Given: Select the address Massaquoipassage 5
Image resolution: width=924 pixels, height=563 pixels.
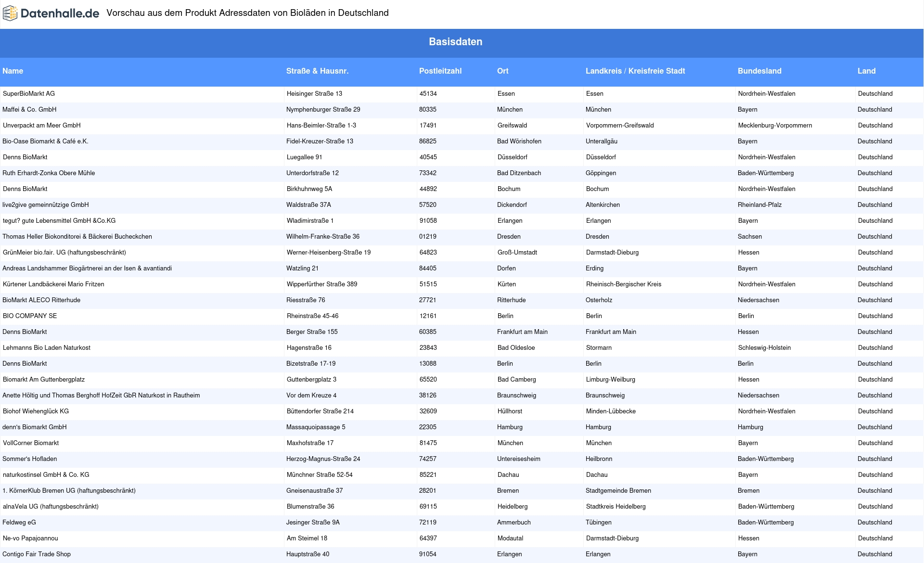Looking at the screenshot, I should [316, 427].
